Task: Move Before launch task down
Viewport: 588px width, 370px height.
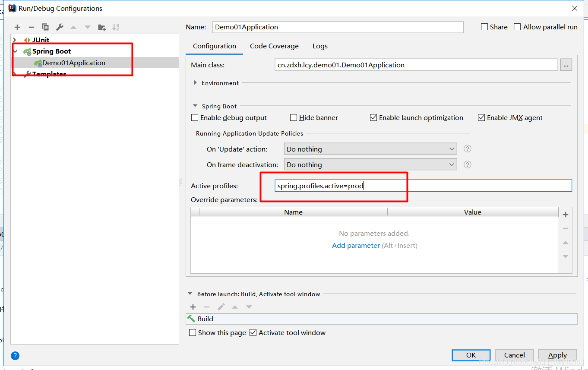Action: (249, 307)
